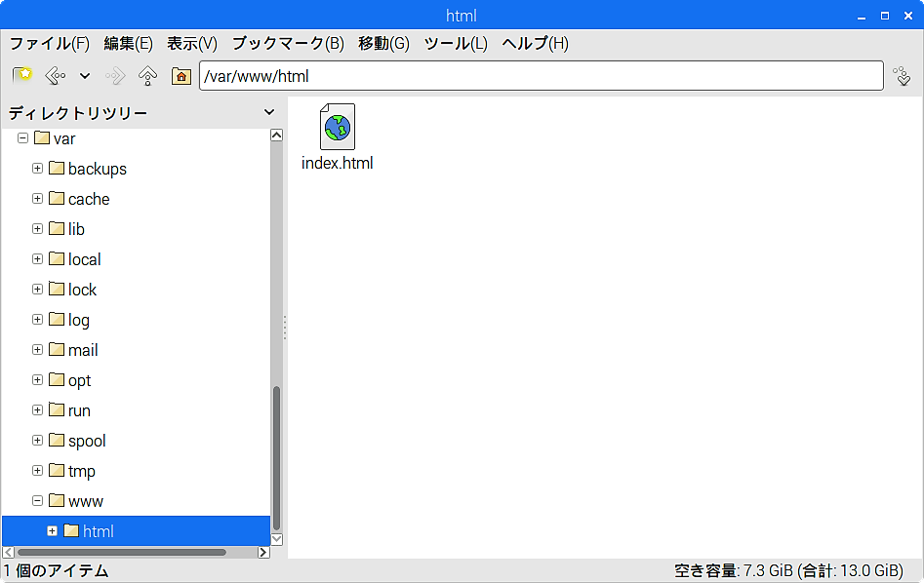This screenshot has height=583, width=924.
Task: Go back using the back arrow icon
Action: (x=55, y=75)
